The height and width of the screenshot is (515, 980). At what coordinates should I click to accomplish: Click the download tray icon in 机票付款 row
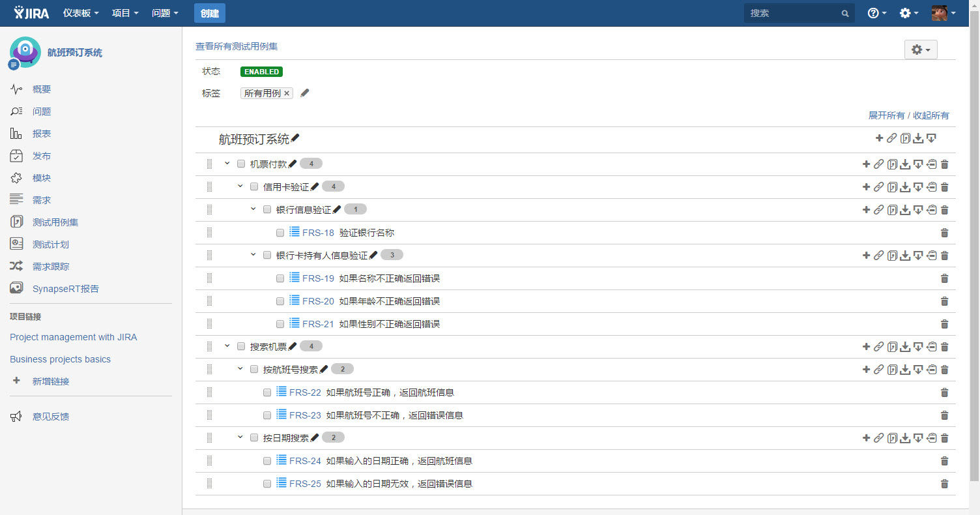(x=905, y=164)
